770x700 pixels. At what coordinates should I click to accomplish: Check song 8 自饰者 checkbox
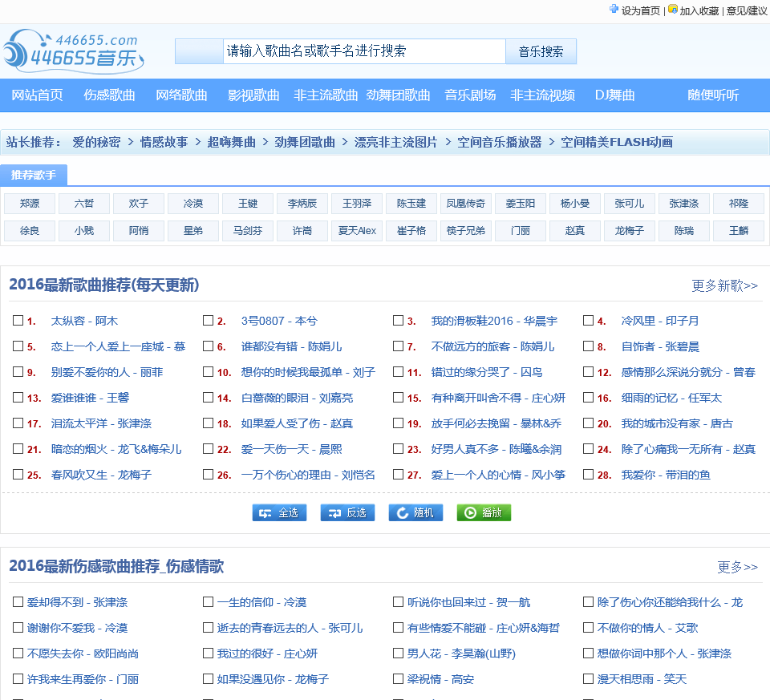[588, 346]
